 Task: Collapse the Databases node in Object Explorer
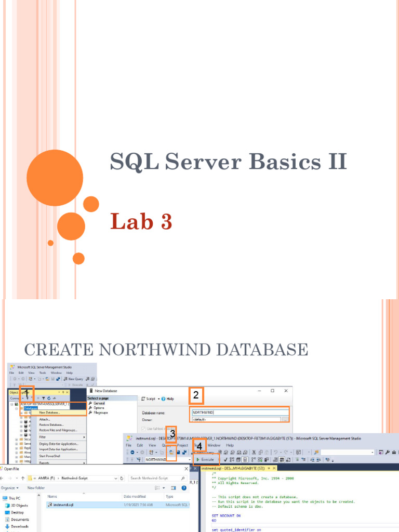(x=16, y=408)
